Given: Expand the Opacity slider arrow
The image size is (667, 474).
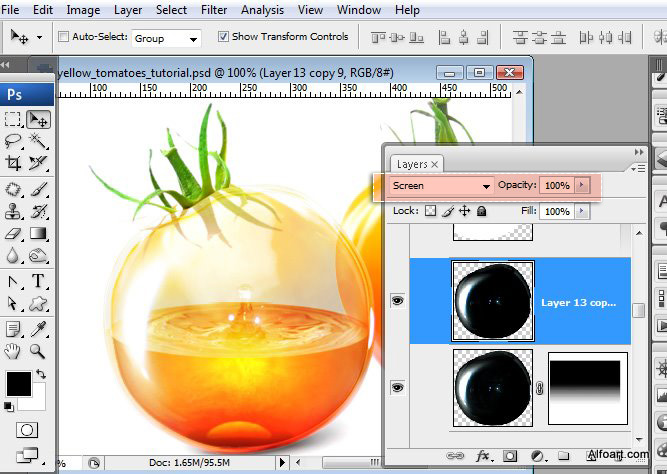Looking at the screenshot, I should click(x=582, y=186).
